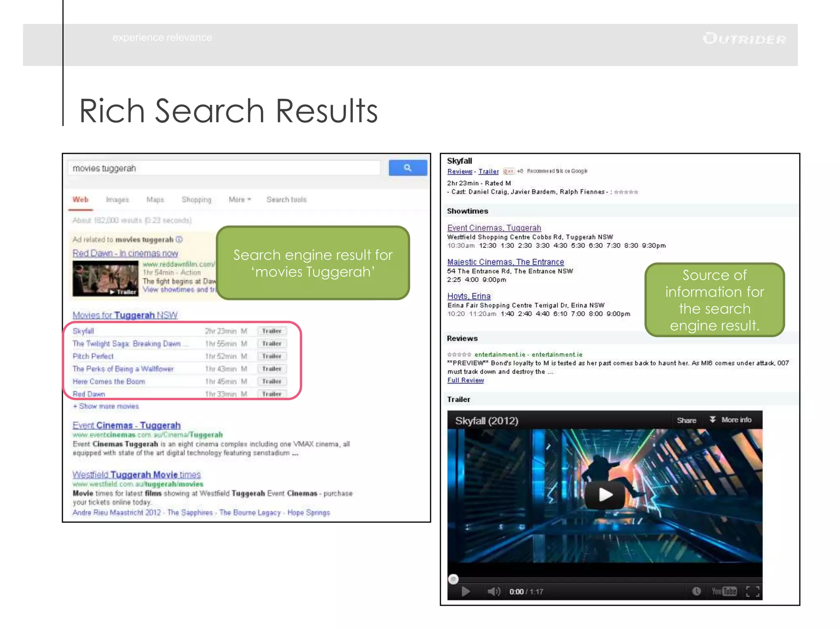Image resolution: width=840 pixels, height=630 pixels.
Task: Open the Search tools menu
Action: coord(286,200)
